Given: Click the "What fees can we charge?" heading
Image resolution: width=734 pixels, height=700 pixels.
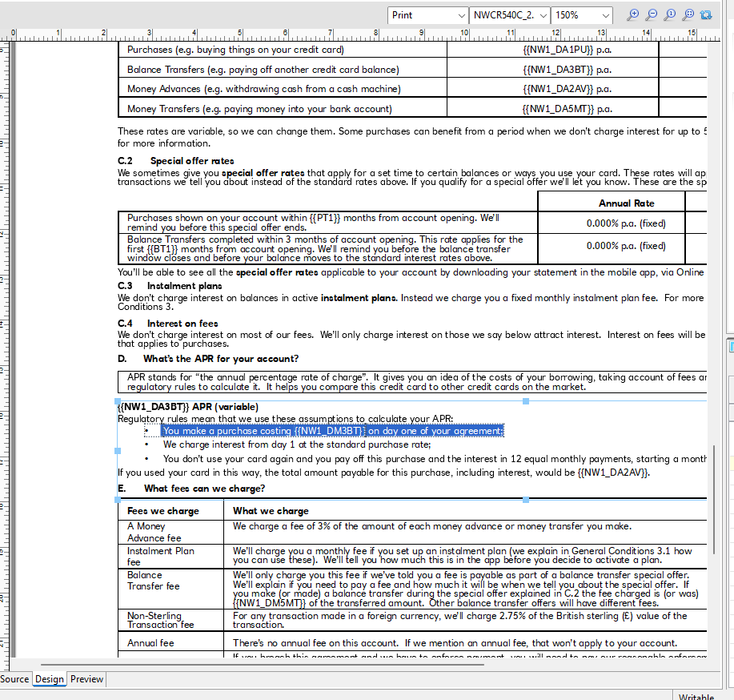Looking at the screenshot, I should [x=204, y=489].
